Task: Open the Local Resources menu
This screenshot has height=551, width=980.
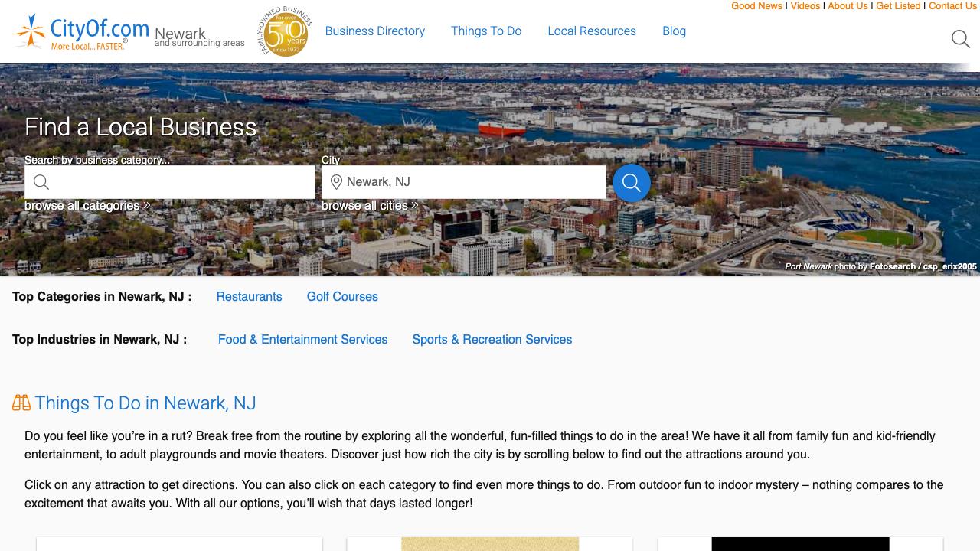Action: coord(591,31)
